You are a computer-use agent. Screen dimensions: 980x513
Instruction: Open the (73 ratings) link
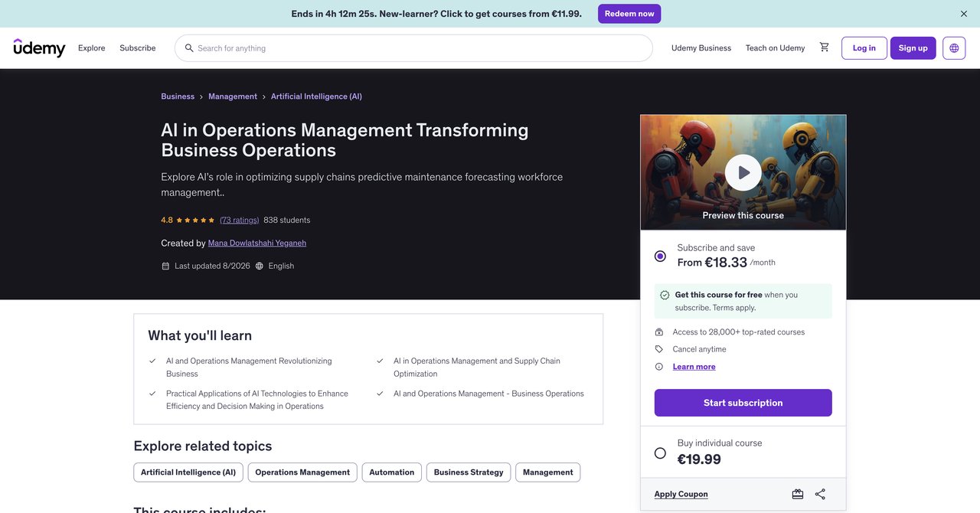pos(240,220)
